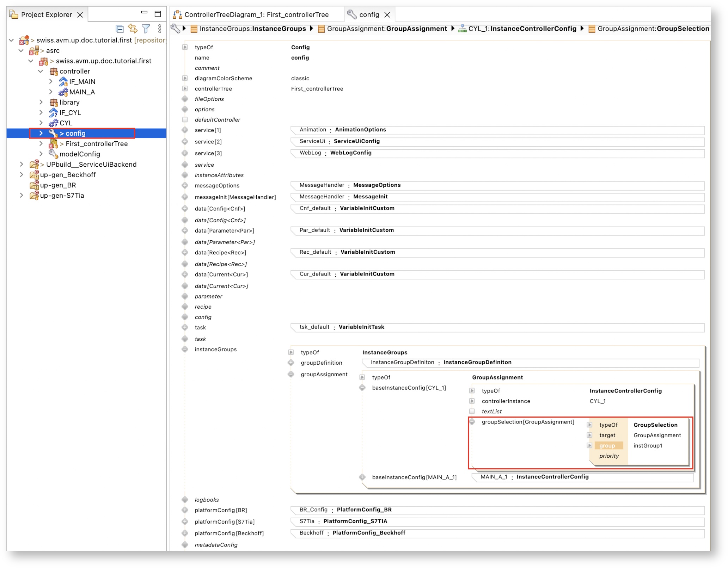Image resolution: width=728 pixels, height=568 pixels.
Task: Click diamond marker beside platformConfig[BR]
Action: coord(185,510)
